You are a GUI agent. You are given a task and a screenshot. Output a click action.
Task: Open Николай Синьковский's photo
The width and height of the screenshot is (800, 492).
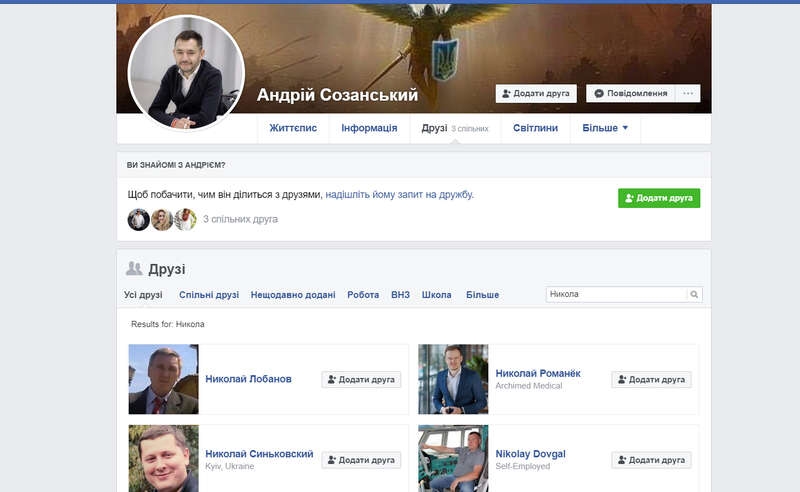(163, 459)
